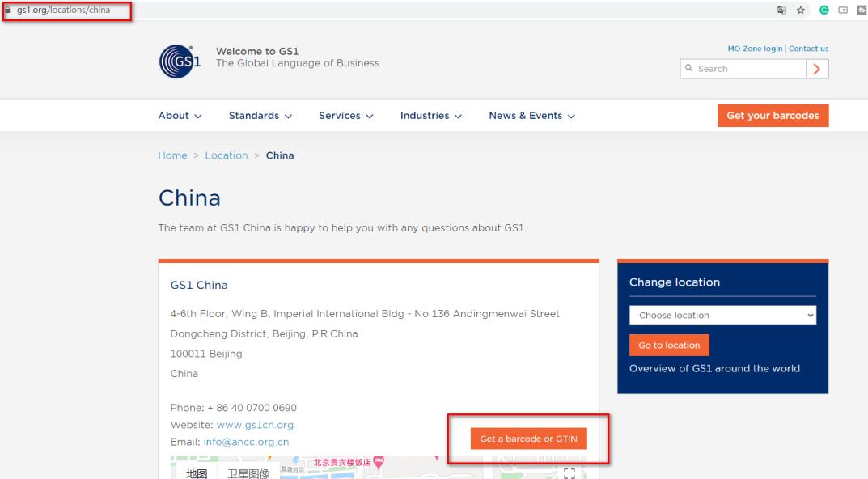Click the Change location panel heading

pyautogui.click(x=674, y=282)
